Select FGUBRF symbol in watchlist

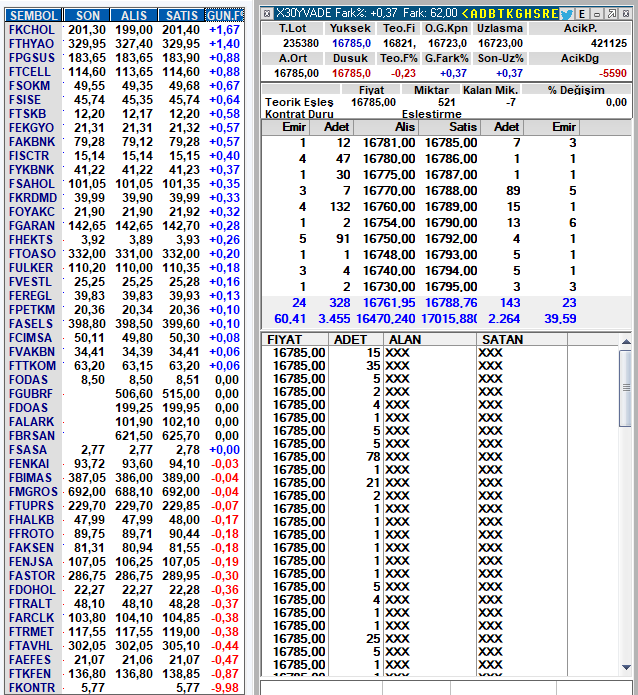[x=31, y=394]
